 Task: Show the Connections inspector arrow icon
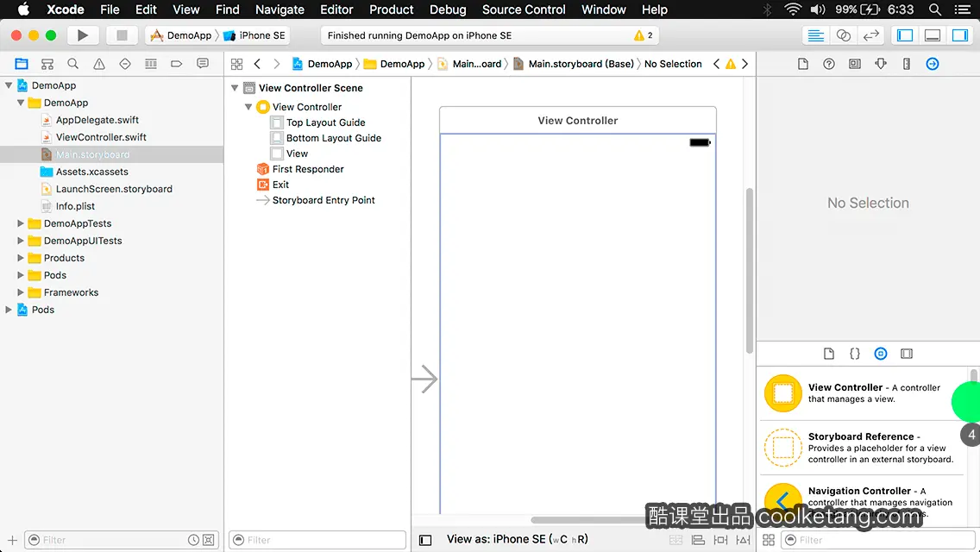coord(933,64)
